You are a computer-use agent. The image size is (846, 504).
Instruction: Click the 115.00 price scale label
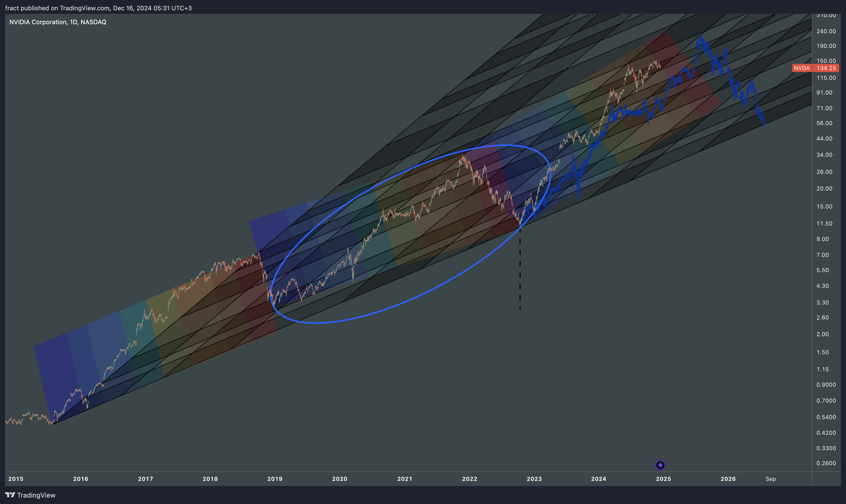click(826, 78)
